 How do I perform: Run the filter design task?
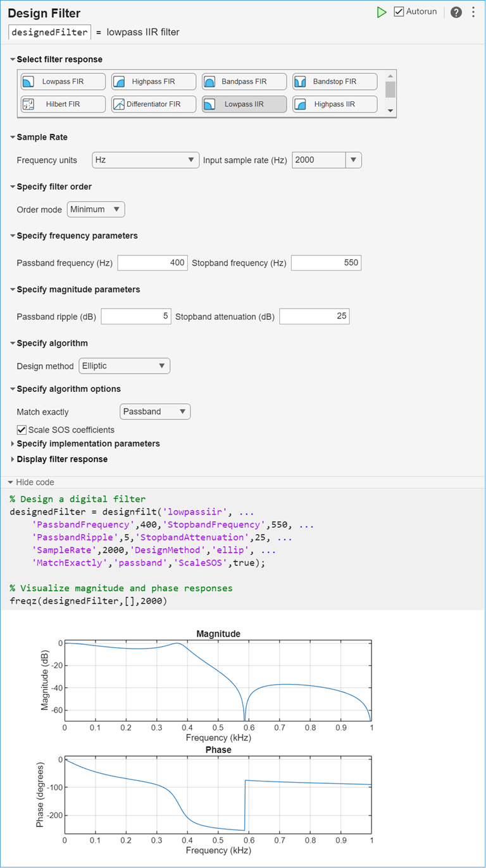[382, 11]
